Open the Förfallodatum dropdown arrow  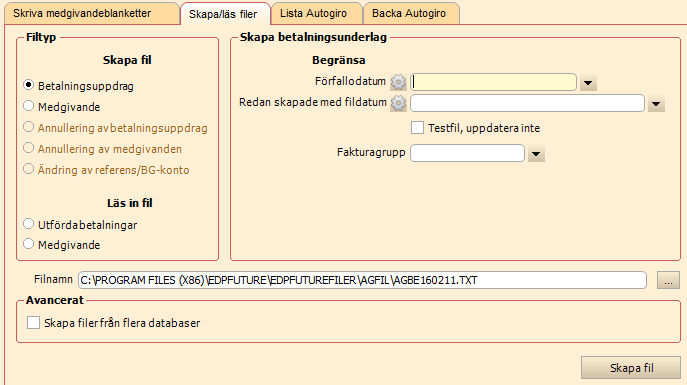(x=588, y=83)
